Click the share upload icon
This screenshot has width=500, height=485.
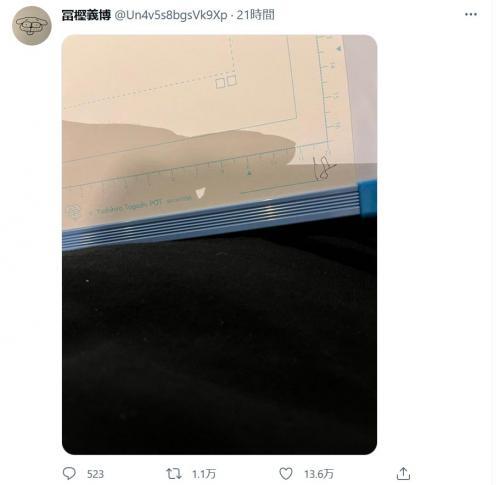click(403, 473)
